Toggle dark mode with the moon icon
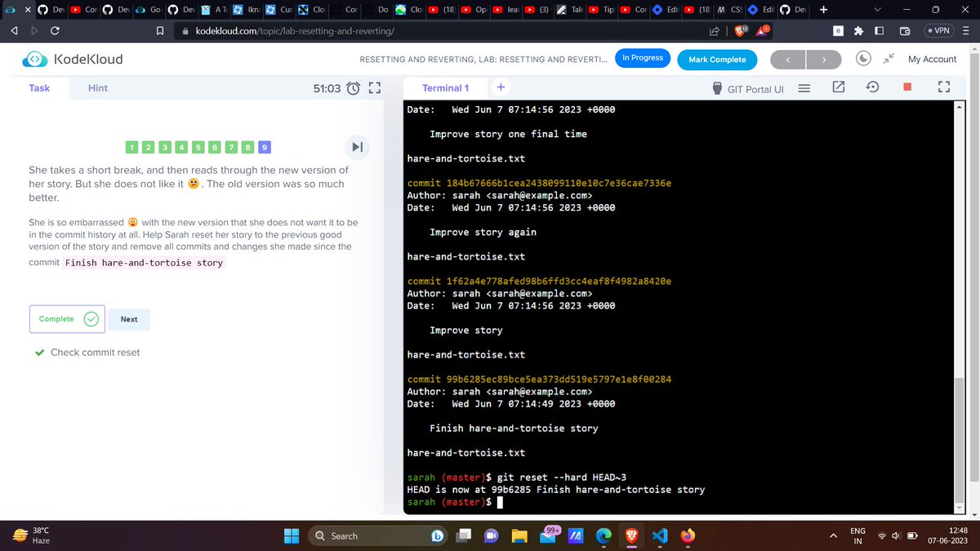The image size is (980, 551). click(x=863, y=59)
